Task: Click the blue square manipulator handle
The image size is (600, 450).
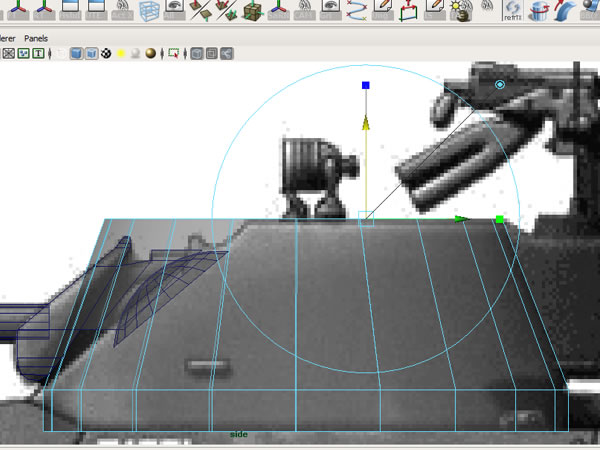Action: (x=367, y=87)
